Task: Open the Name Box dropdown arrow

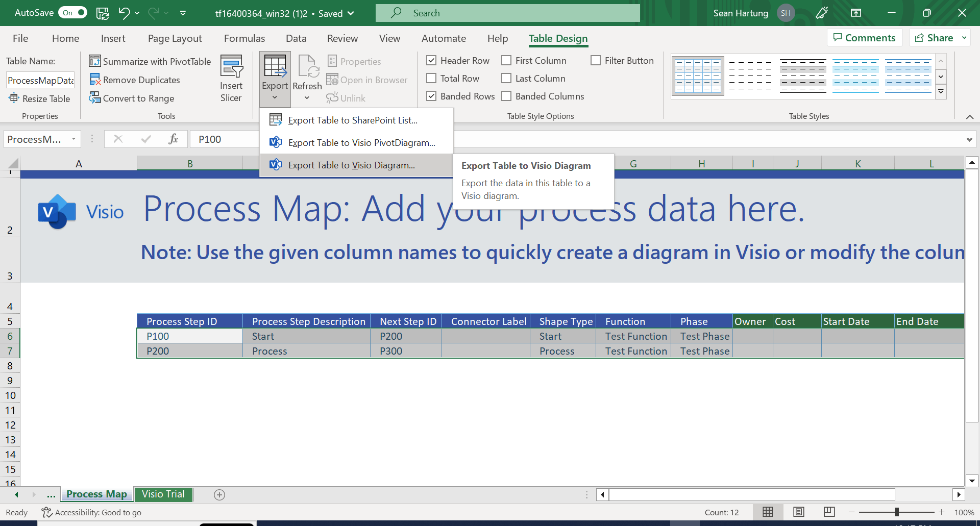Action: [x=73, y=139]
